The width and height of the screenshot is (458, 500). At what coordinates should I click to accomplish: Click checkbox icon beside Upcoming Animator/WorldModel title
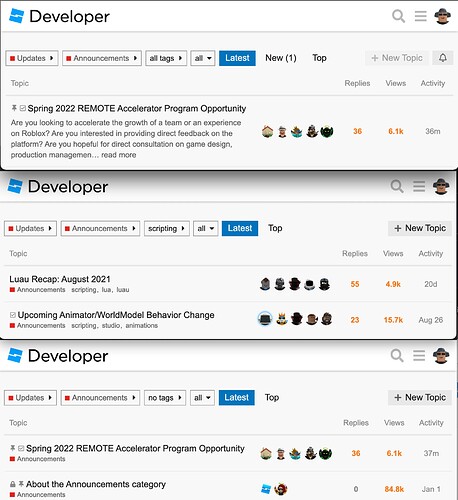point(13,315)
